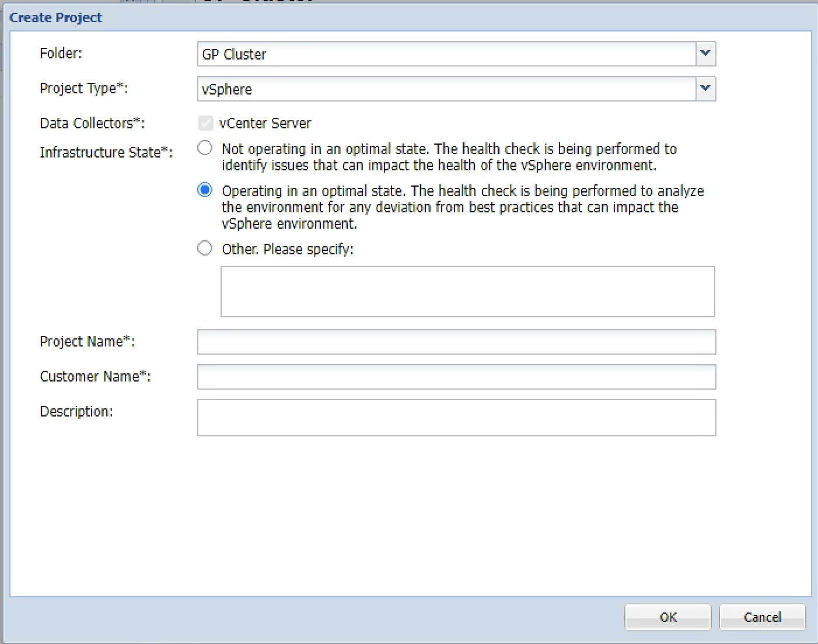Select 'Operating in an optimal state' radio

click(x=205, y=190)
